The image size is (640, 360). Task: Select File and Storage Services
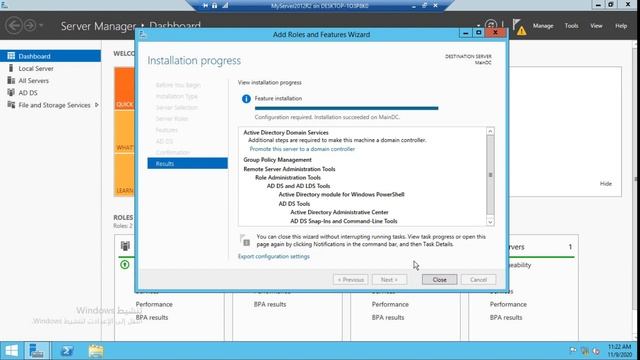pos(54,105)
